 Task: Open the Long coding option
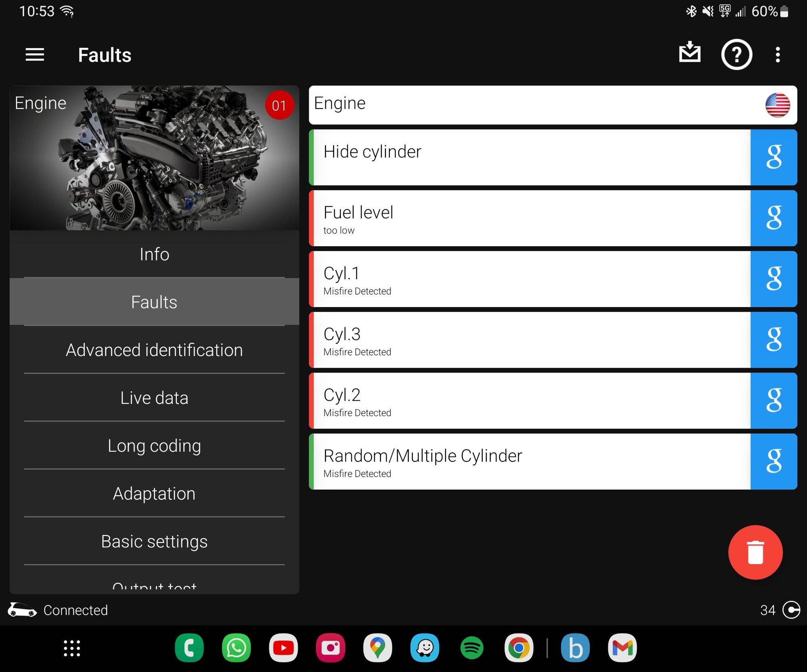coord(154,446)
